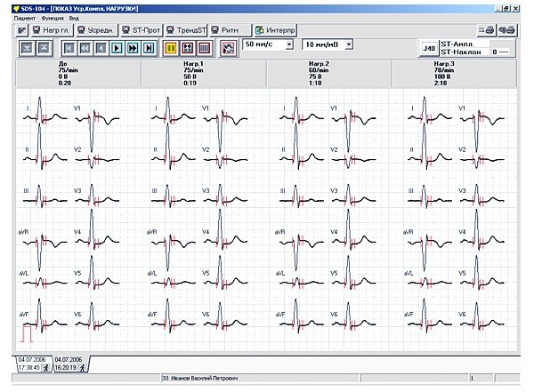Screen dimensions: 534x392
Task: Jump to the last stage button
Action: click(149, 48)
